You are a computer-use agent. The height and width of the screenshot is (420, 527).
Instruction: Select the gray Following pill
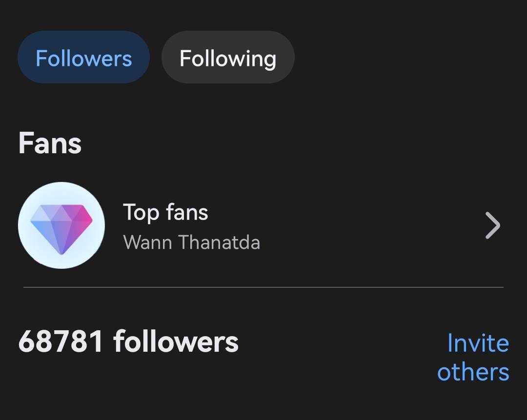click(x=227, y=59)
